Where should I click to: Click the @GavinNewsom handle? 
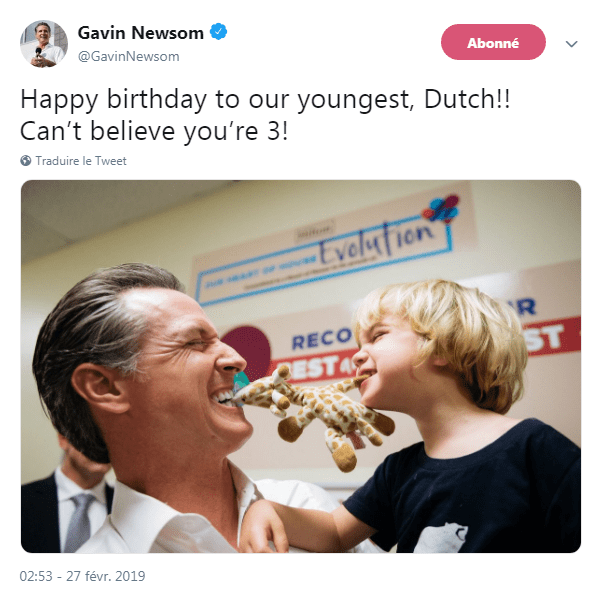128,57
